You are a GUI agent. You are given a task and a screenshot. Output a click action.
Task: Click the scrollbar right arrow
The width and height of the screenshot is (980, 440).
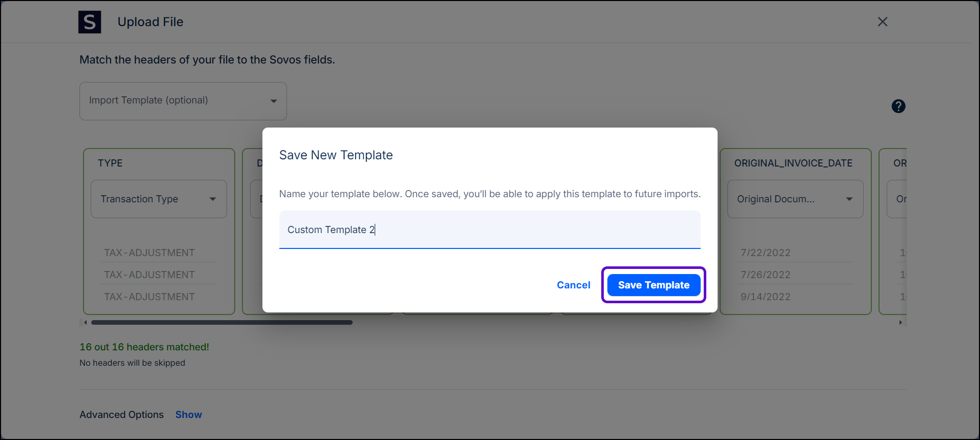point(900,322)
